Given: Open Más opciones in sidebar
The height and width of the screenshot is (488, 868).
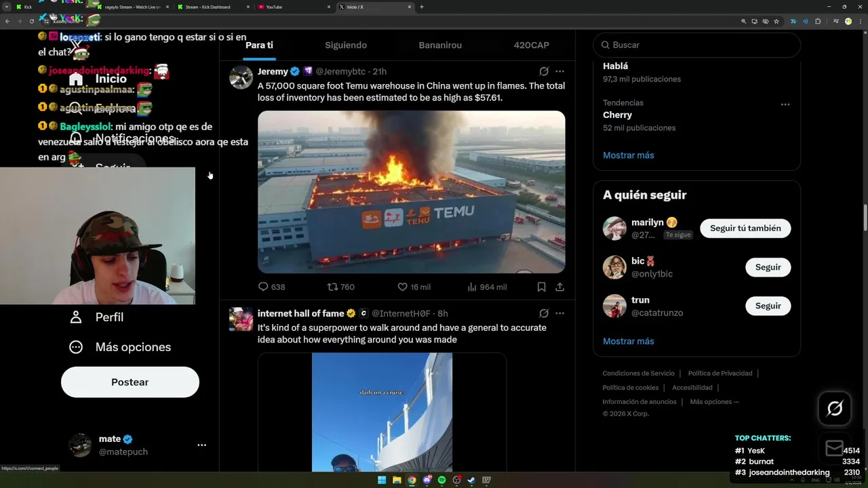Looking at the screenshot, I should (120, 347).
